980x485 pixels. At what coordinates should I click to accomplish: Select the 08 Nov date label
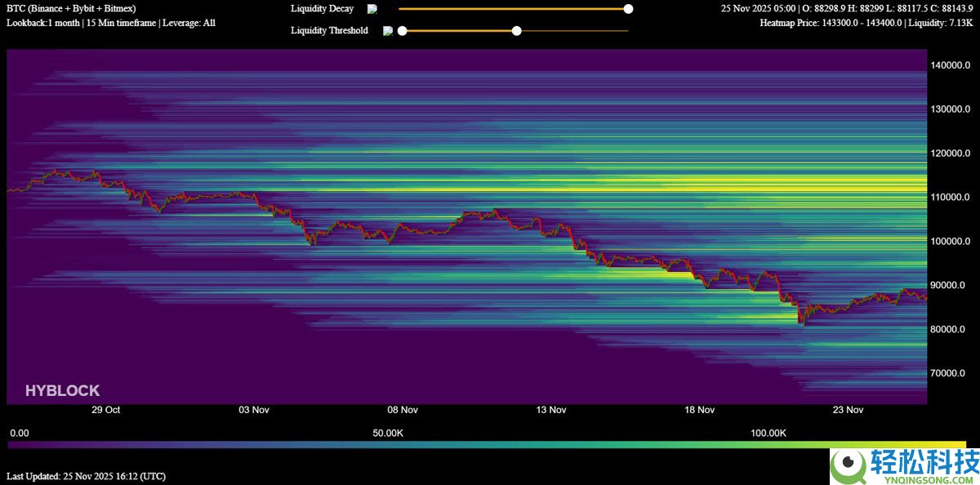(x=403, y=410)
